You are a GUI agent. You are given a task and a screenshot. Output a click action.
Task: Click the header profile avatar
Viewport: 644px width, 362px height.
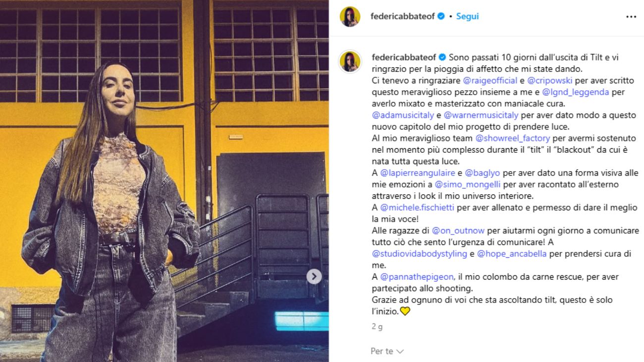click(350, 17)
